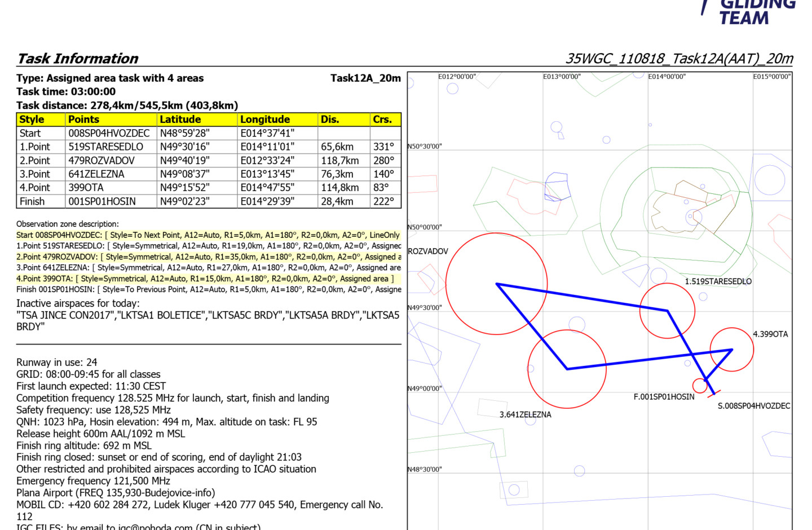Click the 35WGC_110818_Task12A(AAT)_20m document title
The width and height of the screenshot is (812, 530).
(x=679, y=59)
